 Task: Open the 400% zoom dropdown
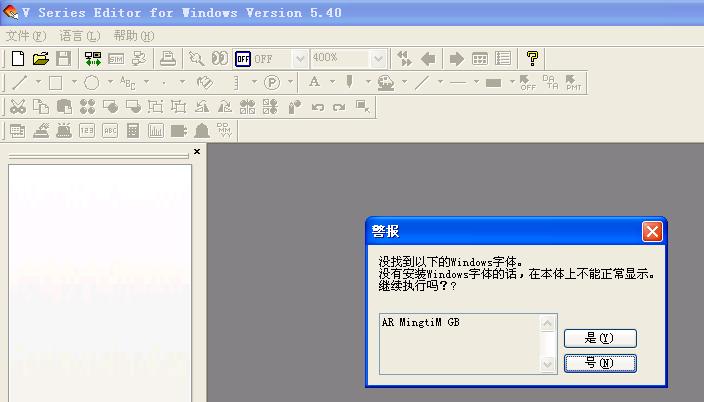pos(378,59)
